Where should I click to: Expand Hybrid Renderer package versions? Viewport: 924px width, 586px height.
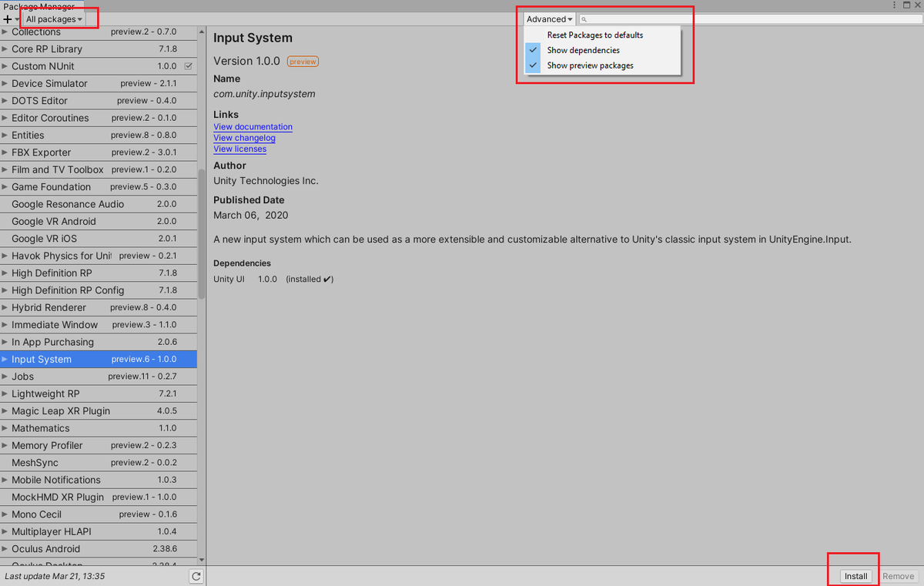pos(5,307)
